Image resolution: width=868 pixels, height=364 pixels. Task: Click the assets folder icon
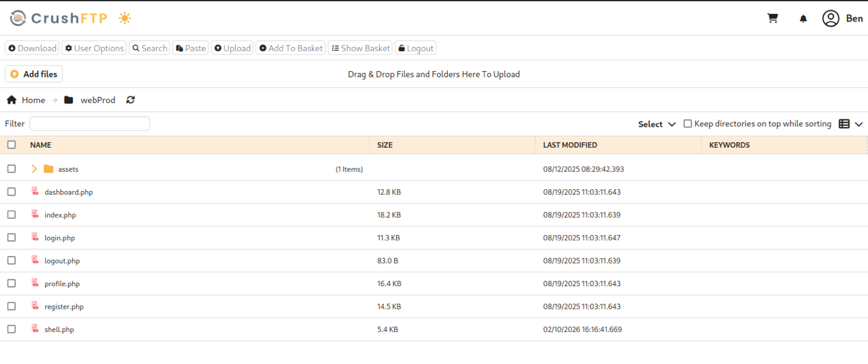[x=48, y=169]
